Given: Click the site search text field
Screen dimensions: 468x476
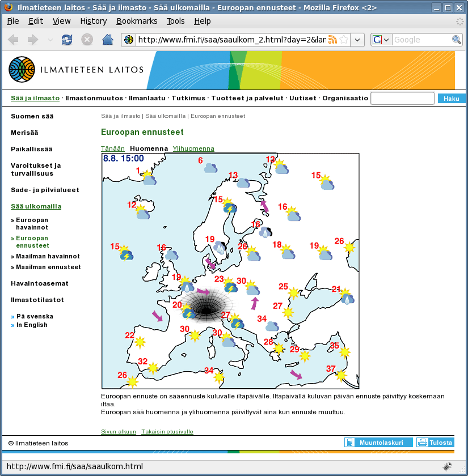Looking at the screenshot, I should [402, 99].
